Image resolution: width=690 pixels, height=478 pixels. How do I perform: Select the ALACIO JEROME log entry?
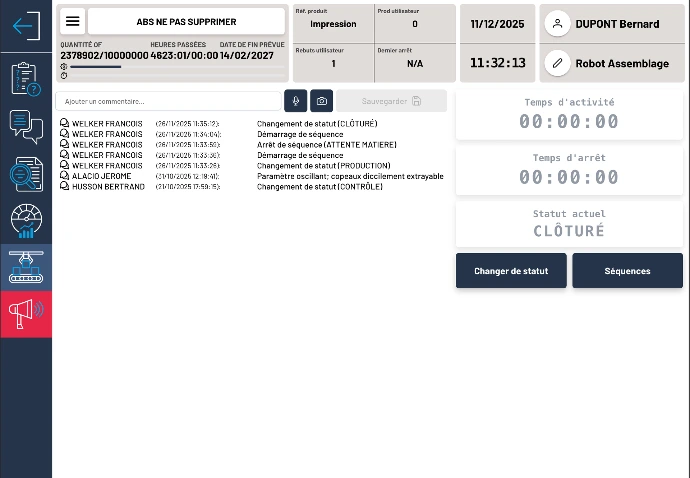102,176
